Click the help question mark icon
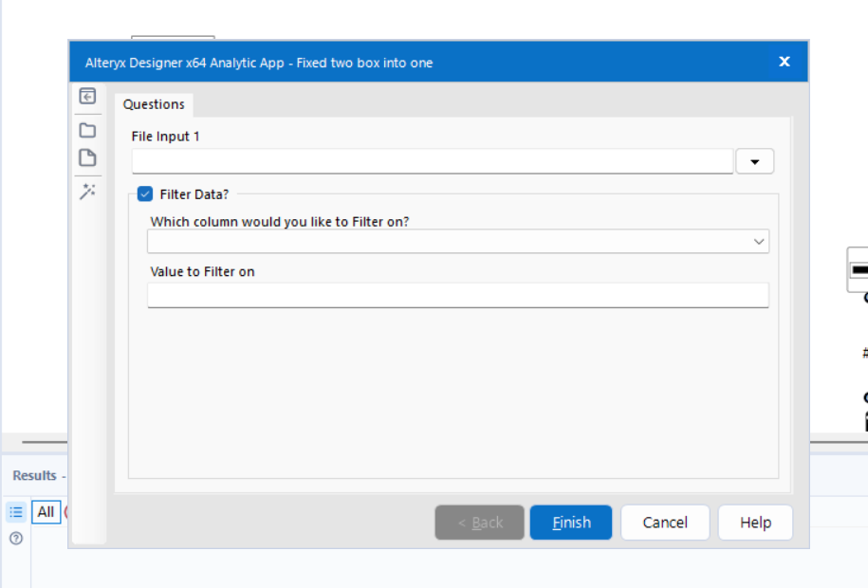Viewport: 868px width, 588px height. pyautogui.click(x=16, y=538)
